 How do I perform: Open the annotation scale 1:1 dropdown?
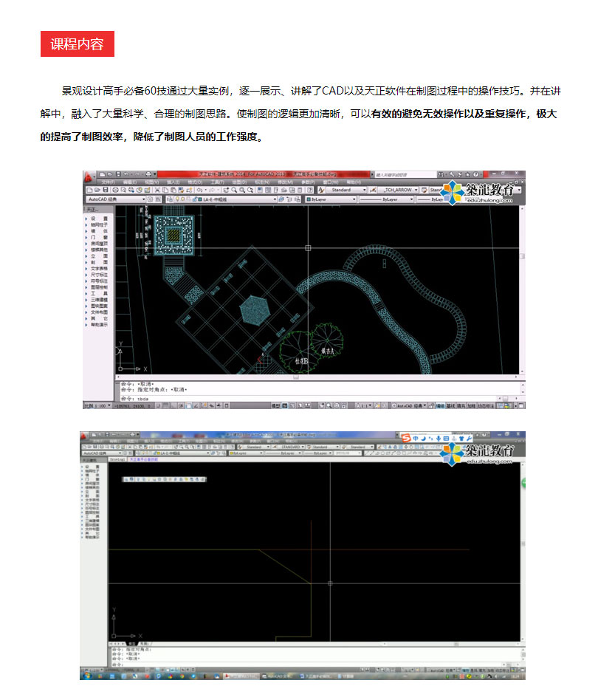[364, 405]
